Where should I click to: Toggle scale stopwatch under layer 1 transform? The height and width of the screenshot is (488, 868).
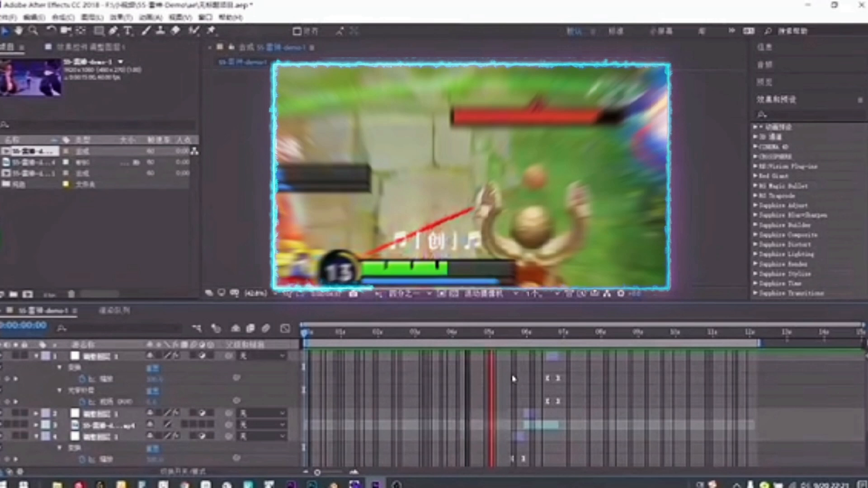[x=82, y=379]
